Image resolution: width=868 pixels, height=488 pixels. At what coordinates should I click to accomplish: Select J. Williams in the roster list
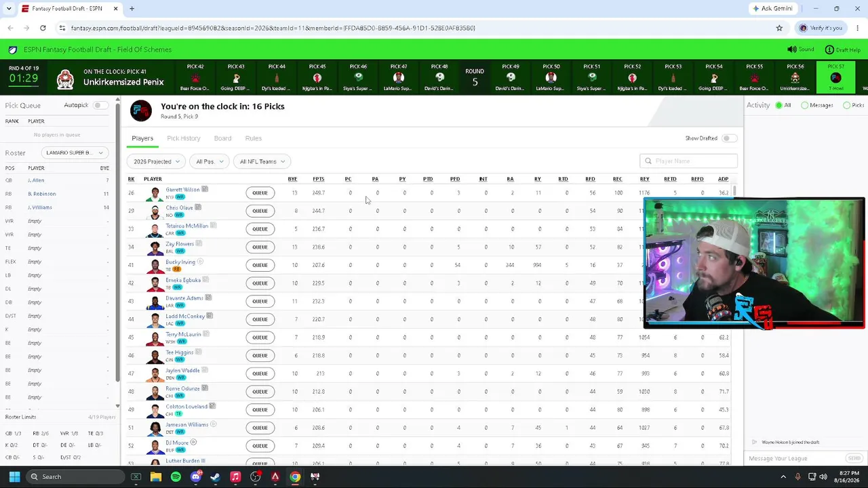click(x=40, y=207)
